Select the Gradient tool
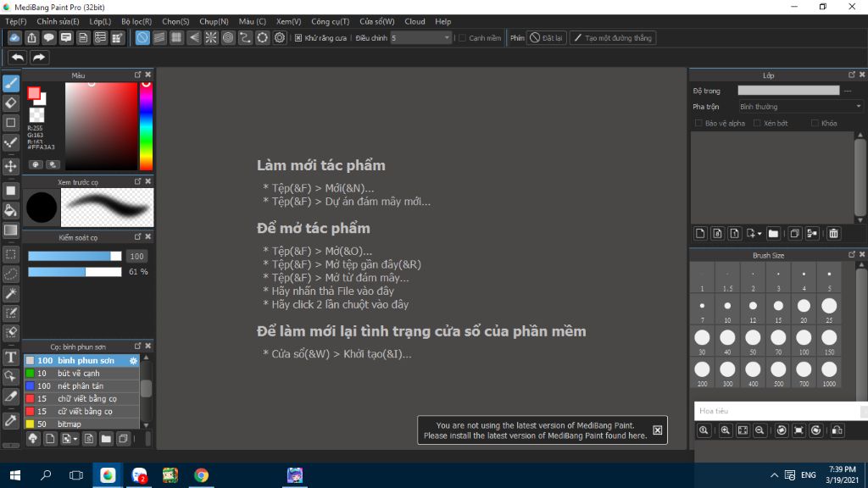The width and height of the screenshot is (868, 488). pos(10,230)
